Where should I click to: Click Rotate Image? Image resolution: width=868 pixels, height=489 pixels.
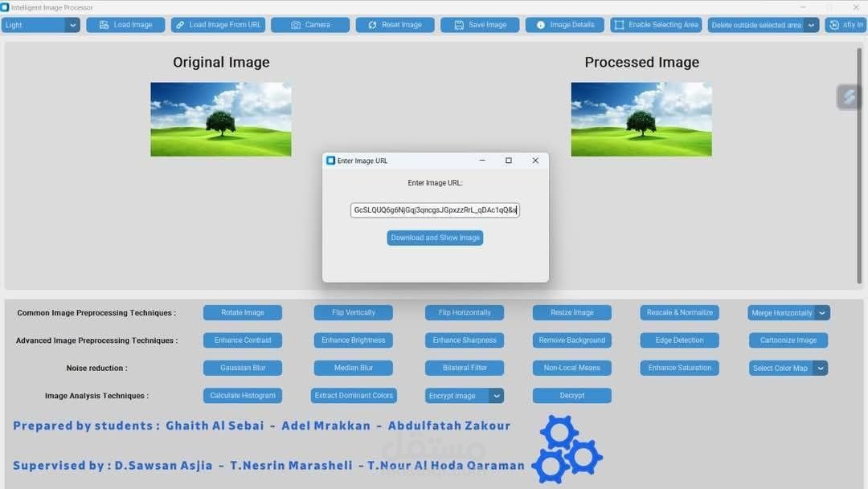click(x=243, y=312)
